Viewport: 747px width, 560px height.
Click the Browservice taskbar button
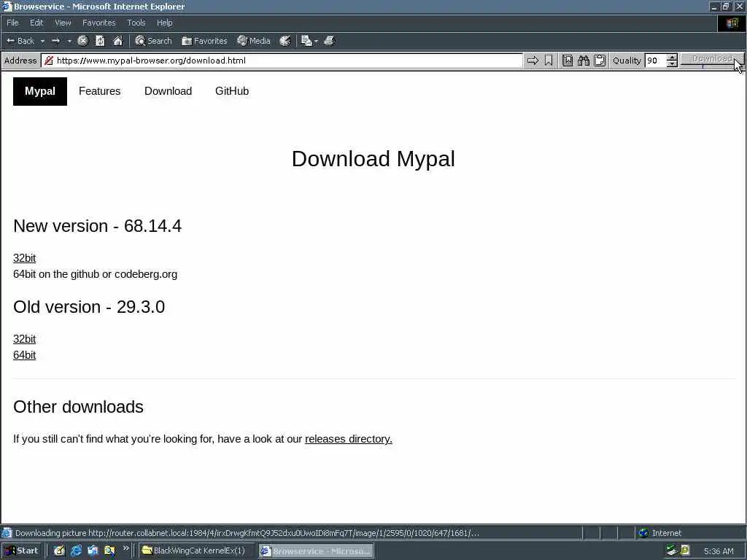pyautogui.click(x=317, y=551)
